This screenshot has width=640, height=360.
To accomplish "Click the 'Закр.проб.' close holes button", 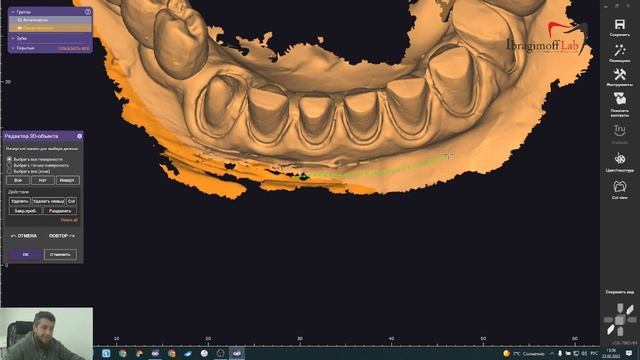I will (25, 211).
